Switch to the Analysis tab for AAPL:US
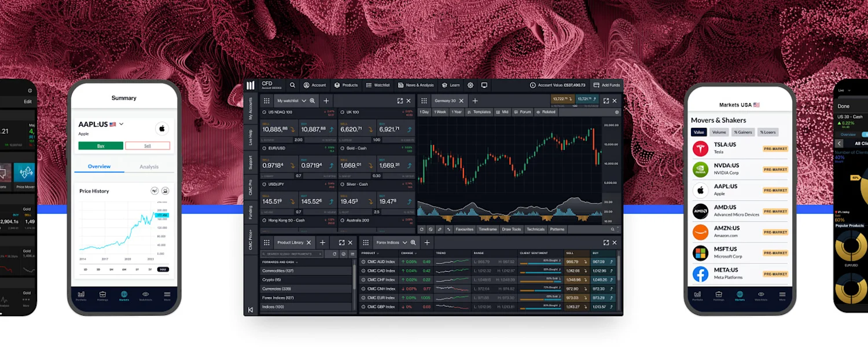The height and width of the screenshot is (352, 868). tap(149, 166)
